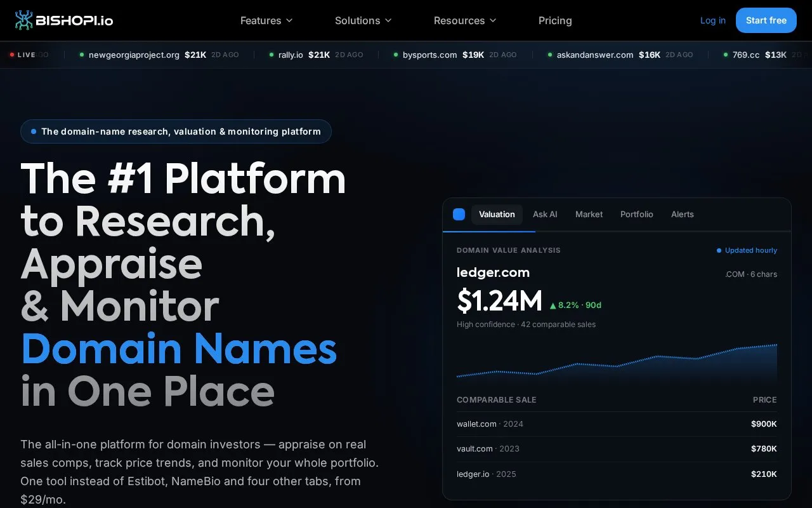The width and height of the screenshot is (812, 508).
Task: Click the Domain Names blue headline text
Action: (179, 349)
